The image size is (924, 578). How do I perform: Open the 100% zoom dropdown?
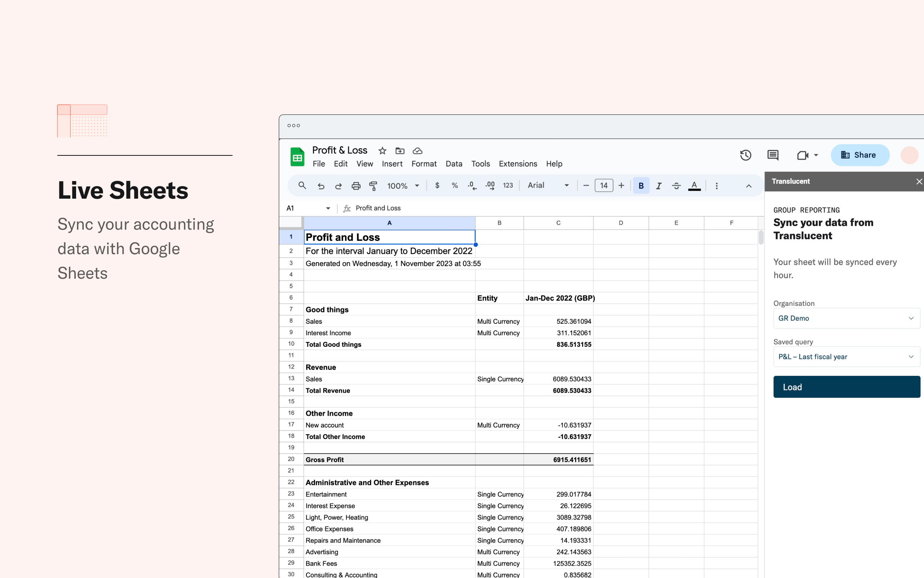[403, 186]
